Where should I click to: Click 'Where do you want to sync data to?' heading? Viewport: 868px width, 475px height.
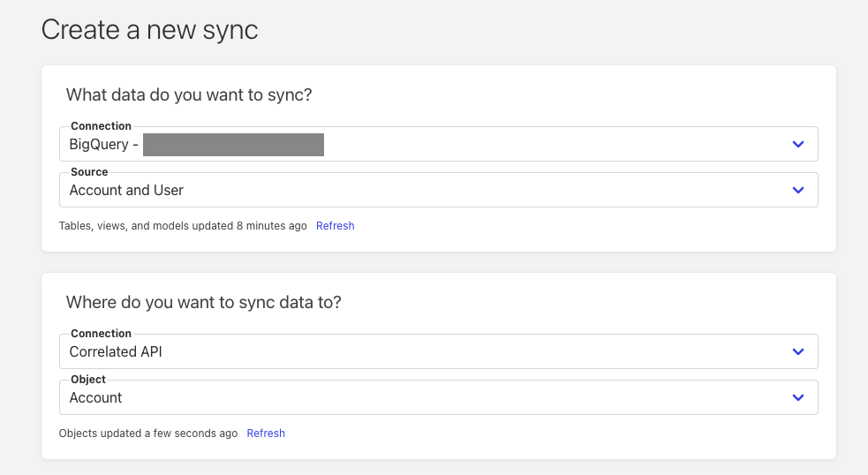203,302
